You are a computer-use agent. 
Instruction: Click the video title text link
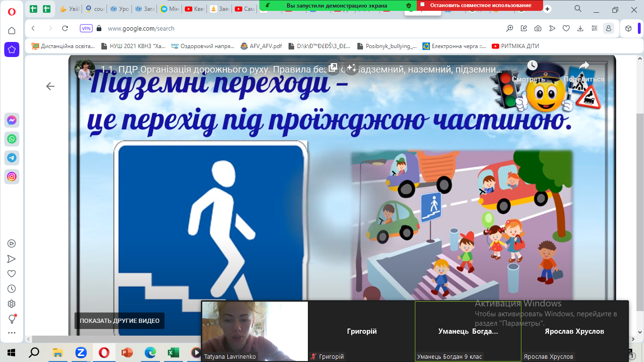(301, 69)
